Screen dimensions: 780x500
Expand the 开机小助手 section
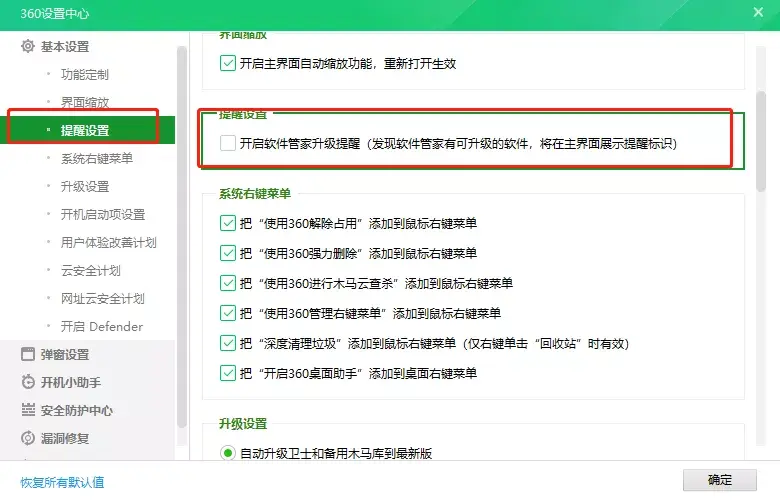coord(71,382)
